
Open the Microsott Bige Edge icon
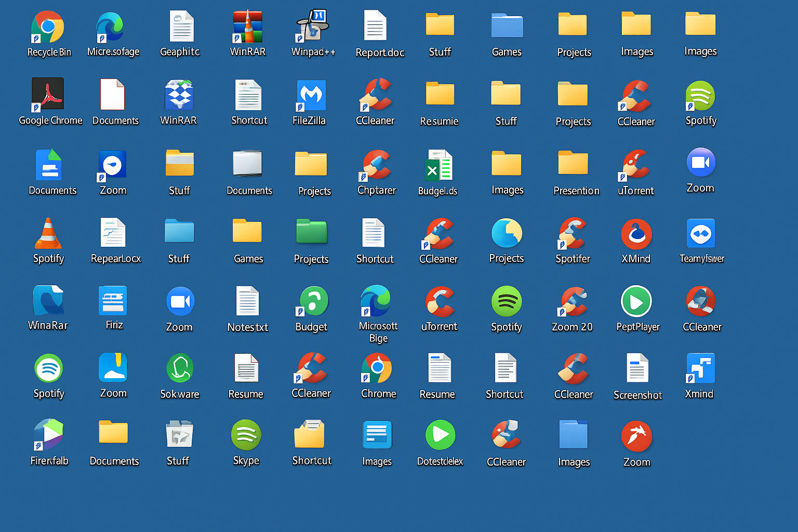tap(376, 300)
